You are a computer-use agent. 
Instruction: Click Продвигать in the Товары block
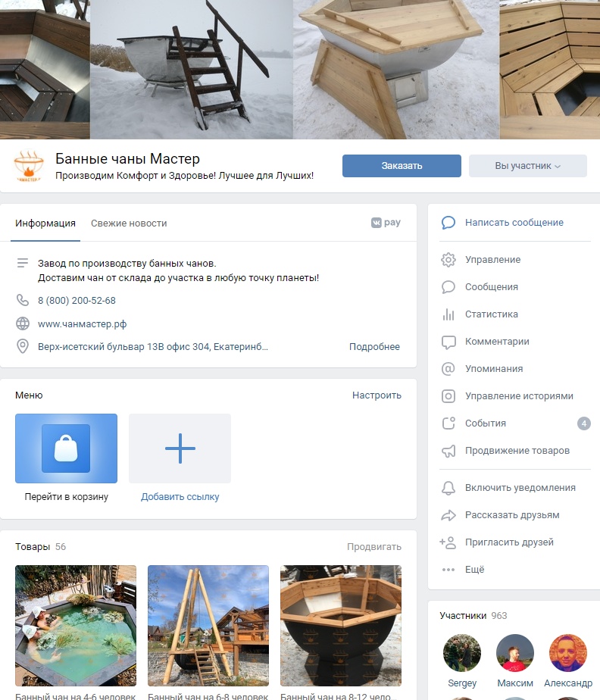[x=374, y=546]
